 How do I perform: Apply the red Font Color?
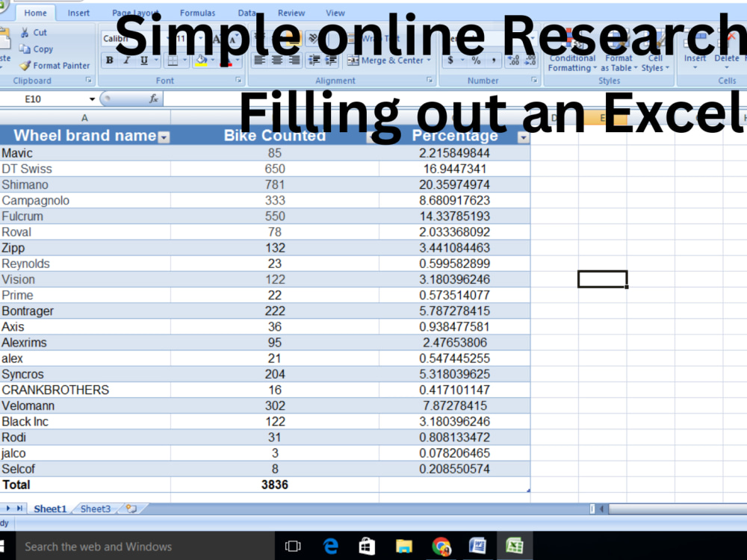pyautogui.click(x=227, y=60)
